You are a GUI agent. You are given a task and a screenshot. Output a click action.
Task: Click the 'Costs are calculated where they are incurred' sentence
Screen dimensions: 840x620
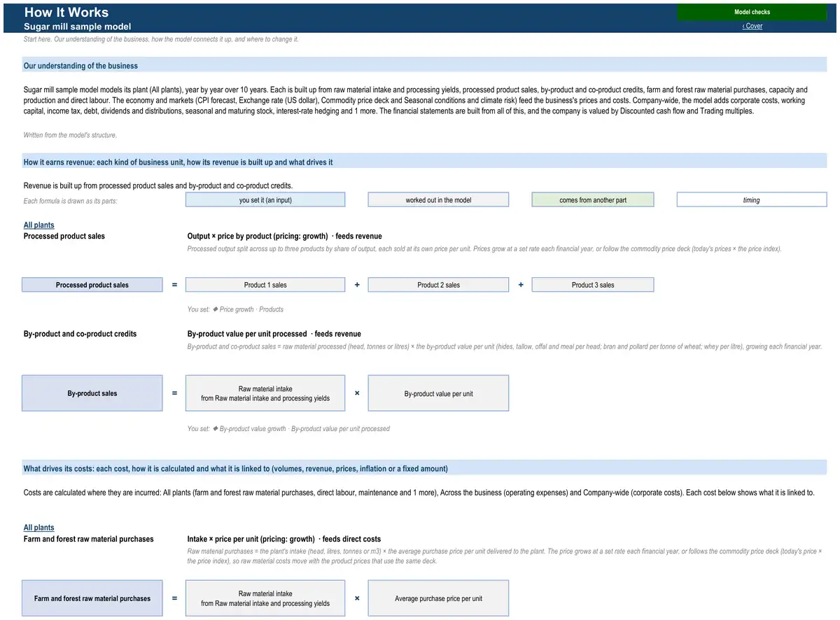tap(419, 493)
